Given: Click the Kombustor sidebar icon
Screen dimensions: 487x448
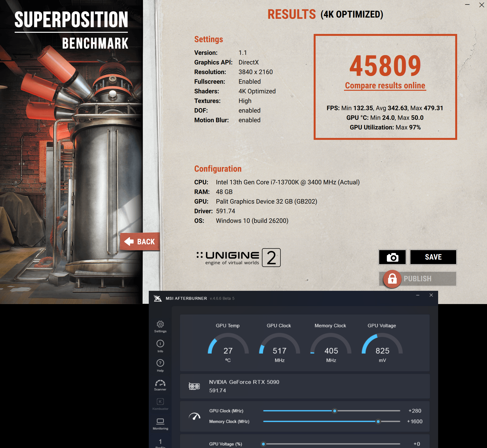Looking at the screenshot, I should point(160,402).
